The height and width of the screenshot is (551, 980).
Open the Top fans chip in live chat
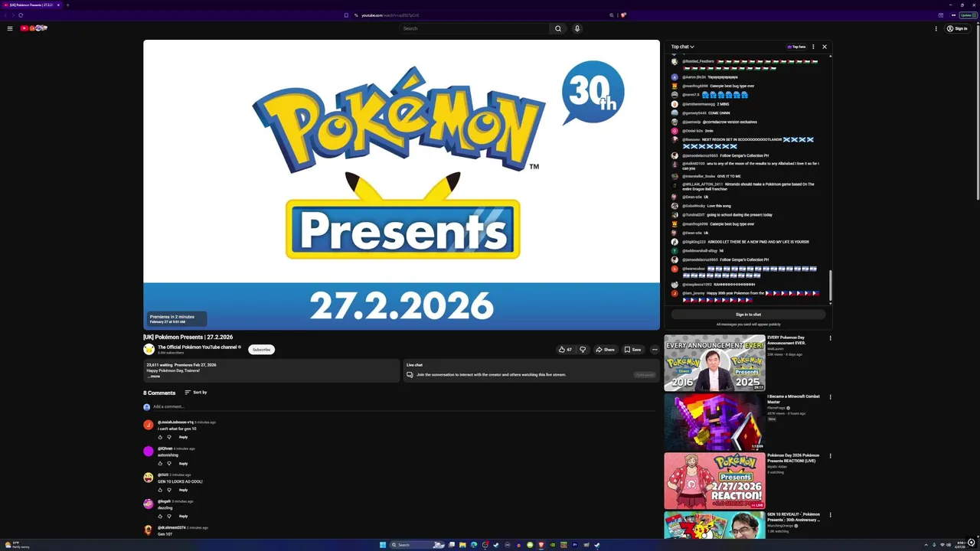click(796, 47)
